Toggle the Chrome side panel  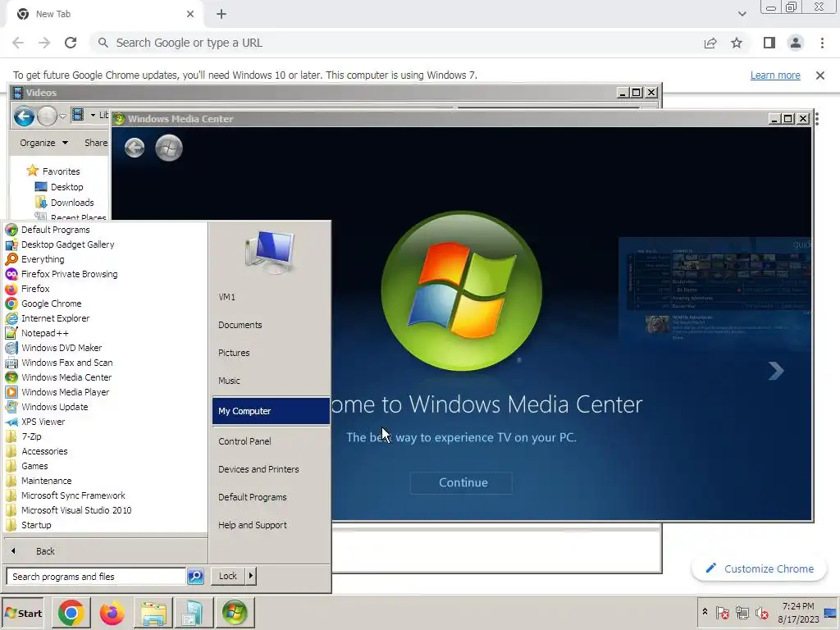[769, 43]
